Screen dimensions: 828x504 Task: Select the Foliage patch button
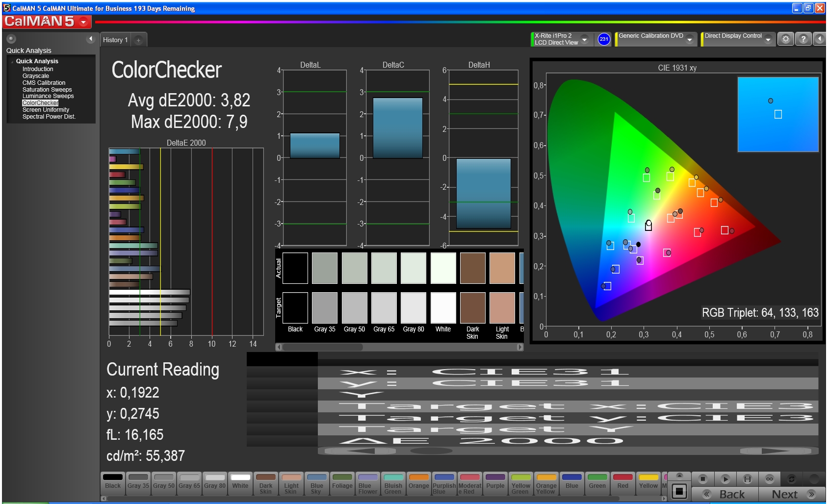[x=342, y=483]
